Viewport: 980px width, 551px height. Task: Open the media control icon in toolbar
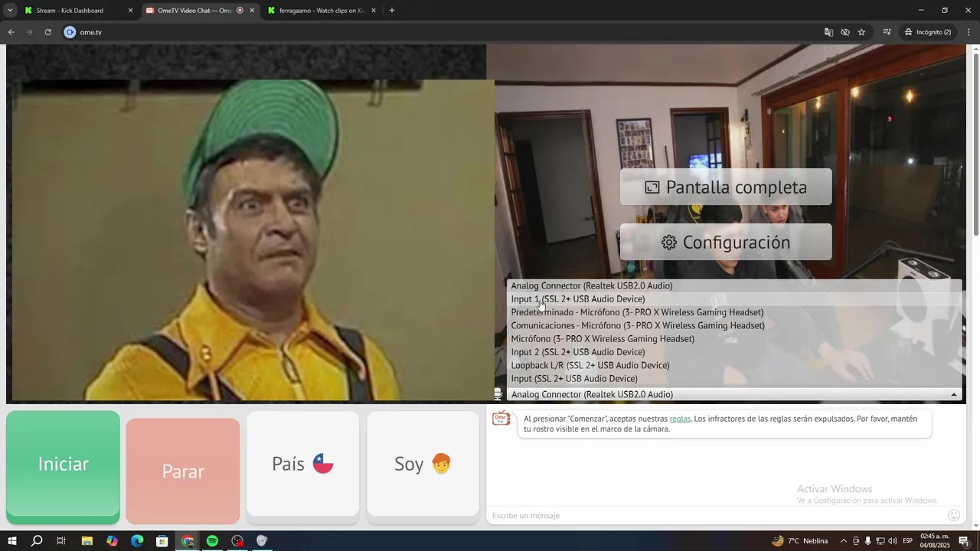[887, 32]
